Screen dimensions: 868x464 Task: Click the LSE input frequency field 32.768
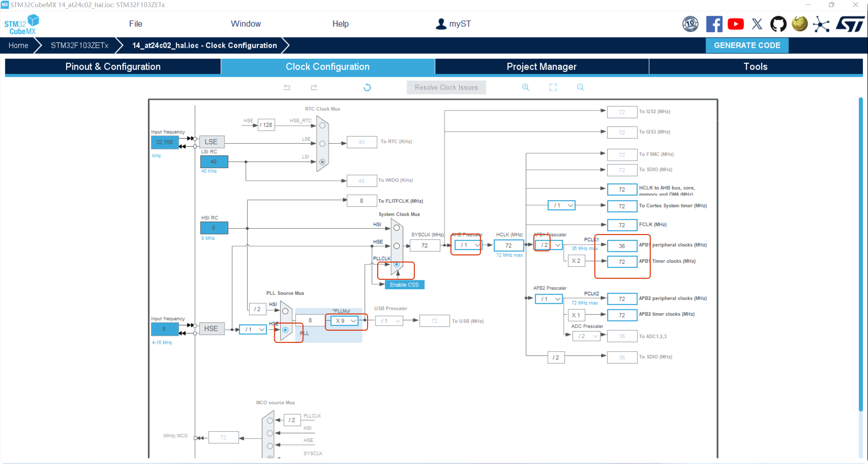point(165,142)
